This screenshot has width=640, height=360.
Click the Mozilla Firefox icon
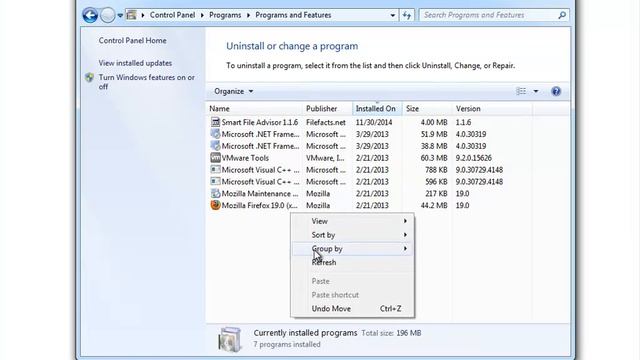[215, 205]
